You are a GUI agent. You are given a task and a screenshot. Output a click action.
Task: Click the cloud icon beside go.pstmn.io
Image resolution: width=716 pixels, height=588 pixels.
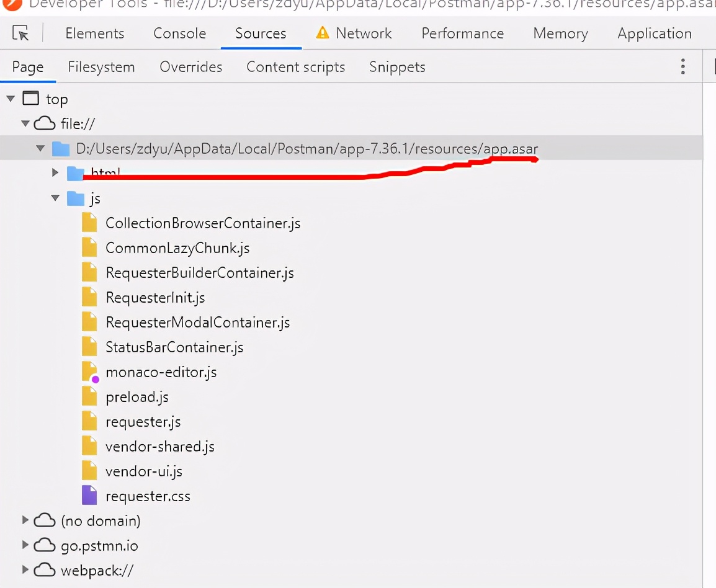coord(45,545)
